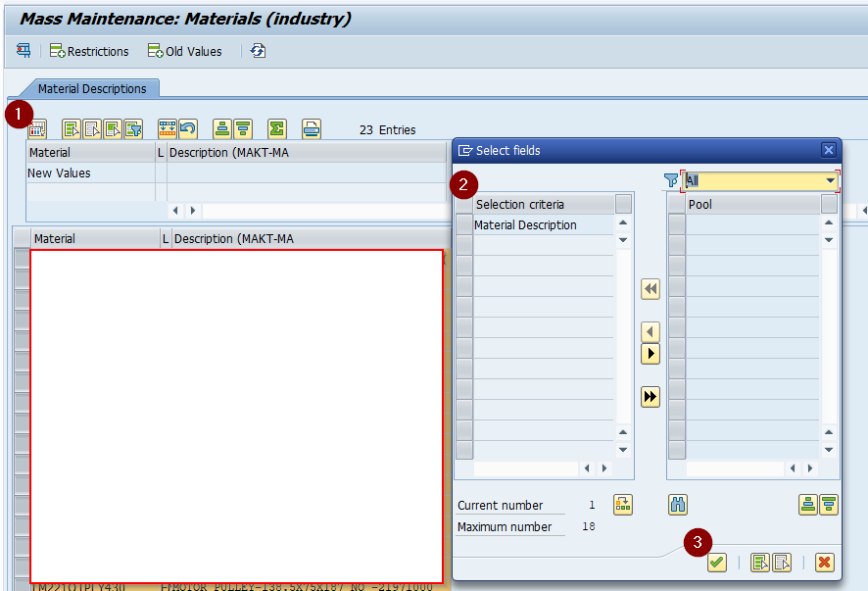Click the refresh icon right of Old Values

258,51
